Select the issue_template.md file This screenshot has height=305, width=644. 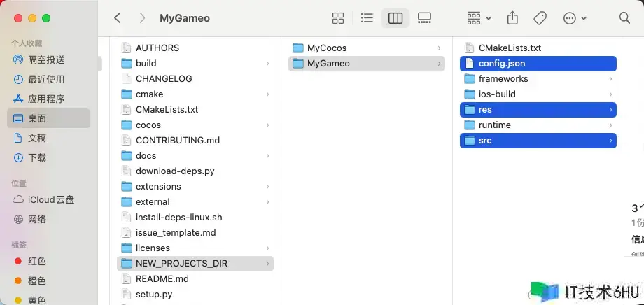[x=195, y=233]
